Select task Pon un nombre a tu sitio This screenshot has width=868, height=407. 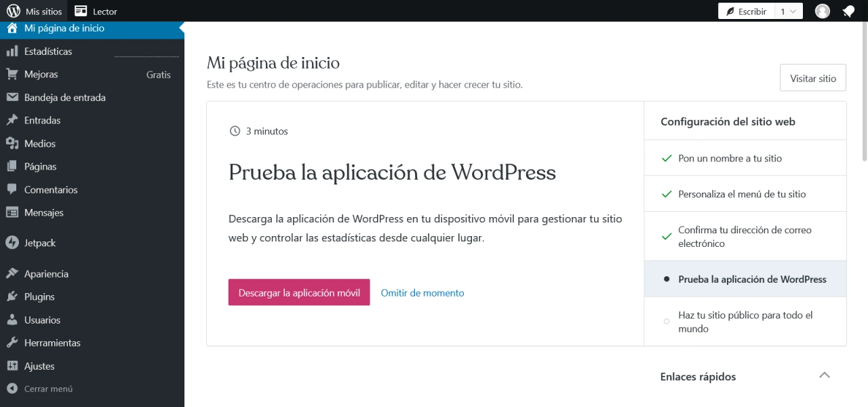click(x=745, y=158)
